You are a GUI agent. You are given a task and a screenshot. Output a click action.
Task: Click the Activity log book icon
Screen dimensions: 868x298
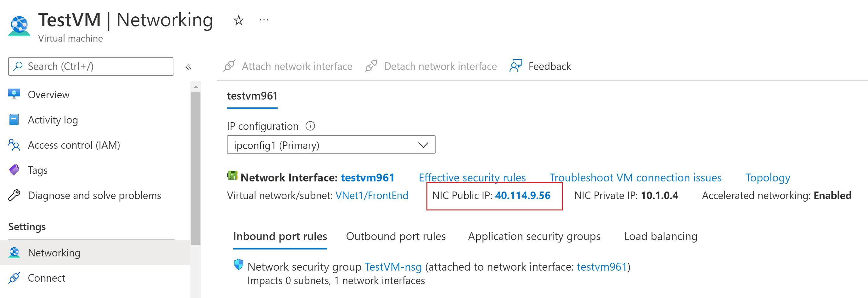point(14,120)
